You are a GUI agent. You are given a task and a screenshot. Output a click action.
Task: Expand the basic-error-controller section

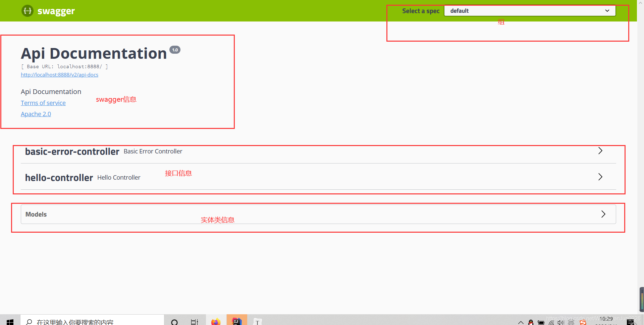coord(318,151)
